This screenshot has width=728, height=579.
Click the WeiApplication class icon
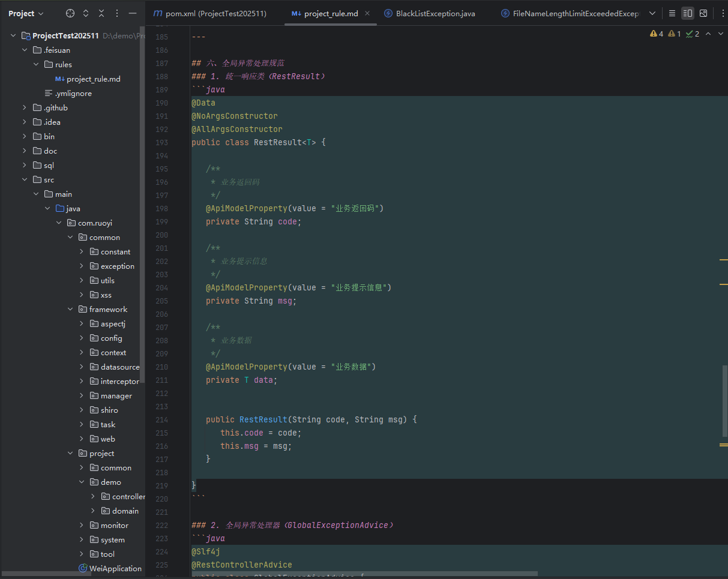(83, 568)
